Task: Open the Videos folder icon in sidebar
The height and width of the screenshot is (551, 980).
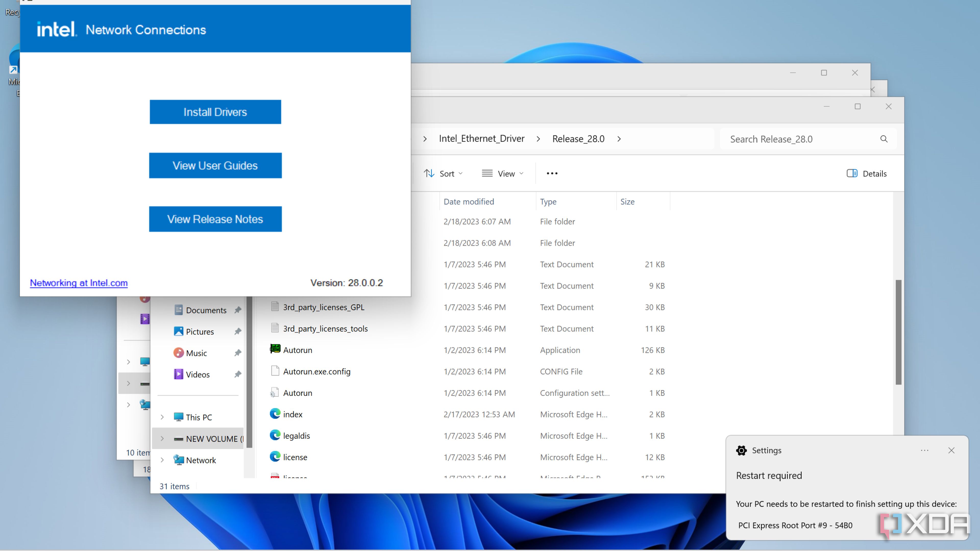Action: click(x=178, y=374)
